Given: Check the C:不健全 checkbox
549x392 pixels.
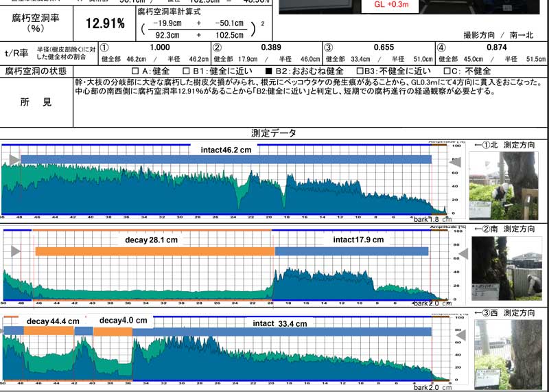Looking at the screenshot, I should coord(447,71).
